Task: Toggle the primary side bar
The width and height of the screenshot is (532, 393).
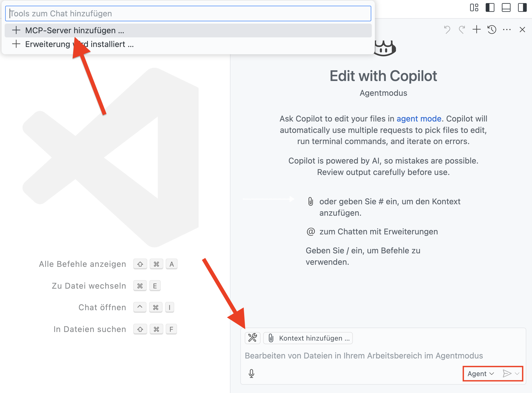Action: coord(490,8)
